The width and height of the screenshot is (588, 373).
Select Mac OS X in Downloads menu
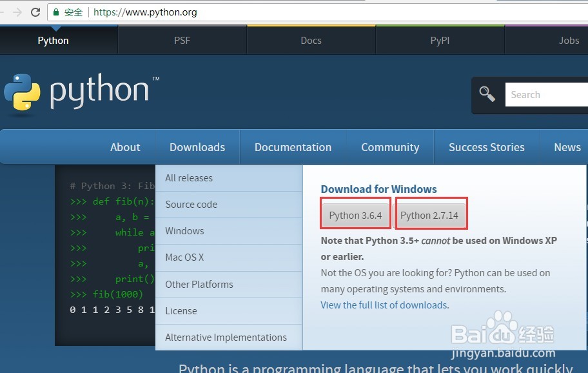229,257
